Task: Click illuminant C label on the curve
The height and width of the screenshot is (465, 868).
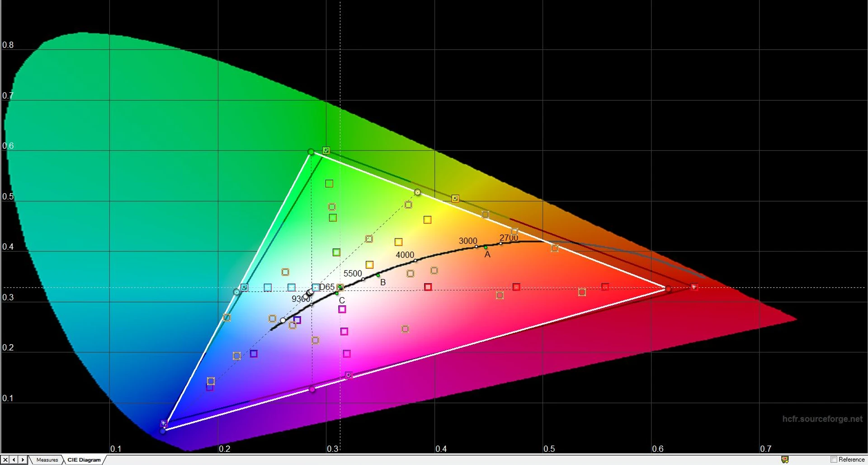Action: [x=342, y=300]
